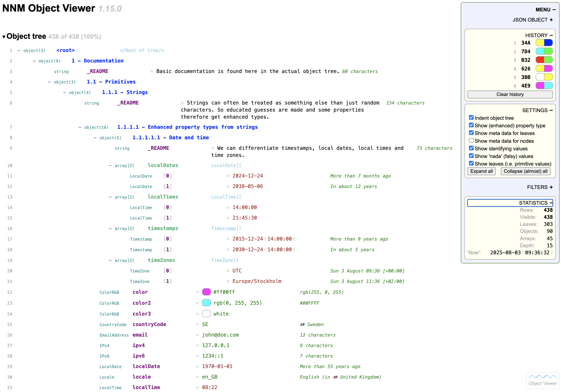Click the Collapse (almost) all button
The image size is (561, 392).
pyautogui.click(x=525, y=171)
